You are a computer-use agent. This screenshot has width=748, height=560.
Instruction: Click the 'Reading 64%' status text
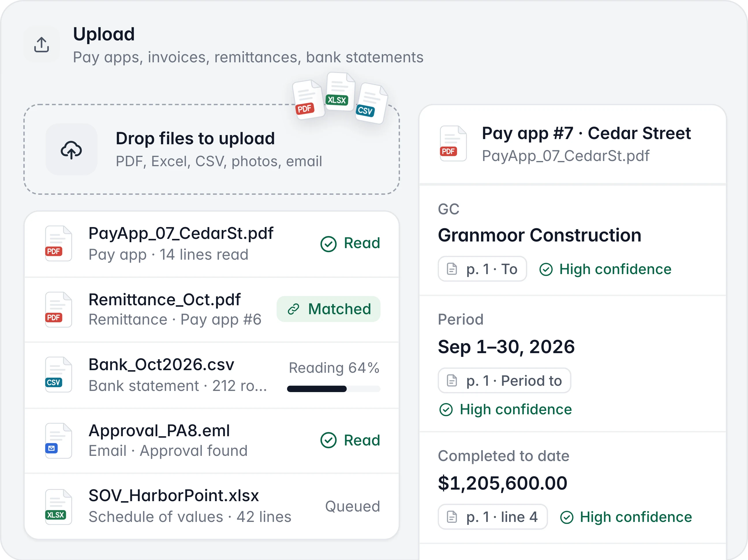(334, 368)
